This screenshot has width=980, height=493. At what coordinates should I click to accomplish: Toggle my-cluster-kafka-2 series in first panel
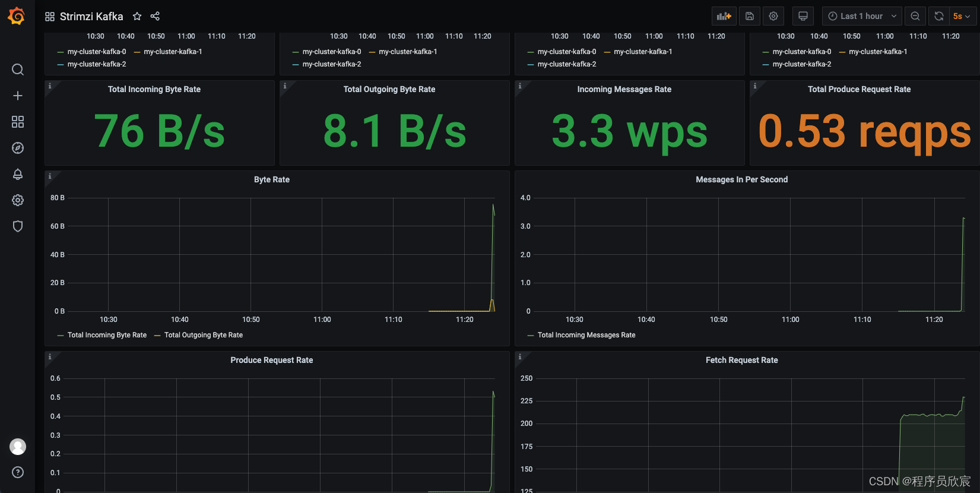tap(97, 64)
